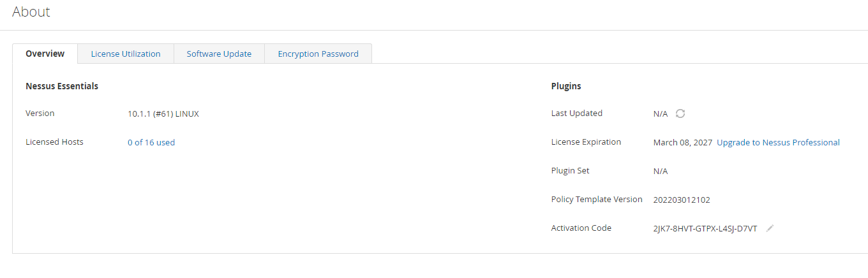Open the "0 of 16 used" link
The image size is (868, 278).
[x=151, y=142]
